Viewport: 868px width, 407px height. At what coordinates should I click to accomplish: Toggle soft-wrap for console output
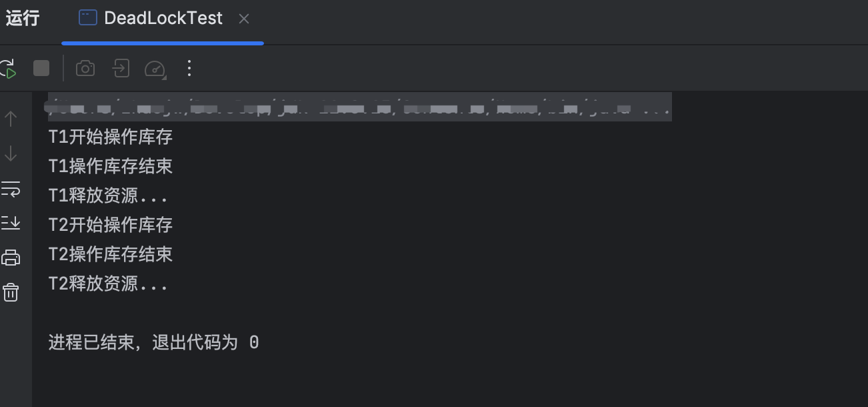tap(11, 188)
